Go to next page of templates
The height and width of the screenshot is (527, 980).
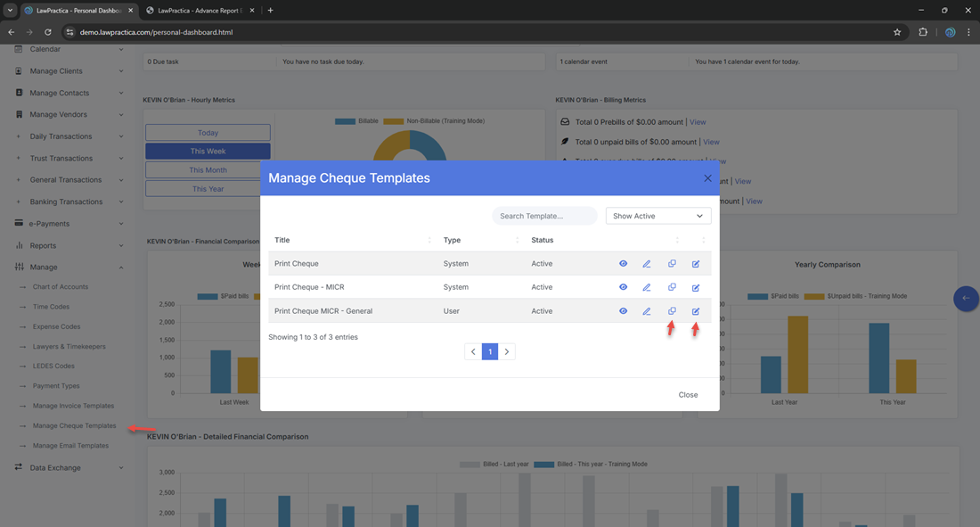coord(507,352)
